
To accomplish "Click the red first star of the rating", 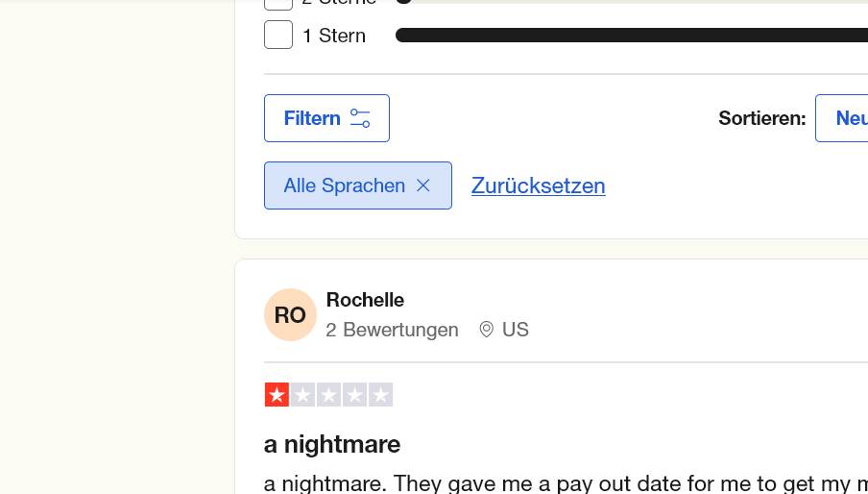I will [277, 395].
